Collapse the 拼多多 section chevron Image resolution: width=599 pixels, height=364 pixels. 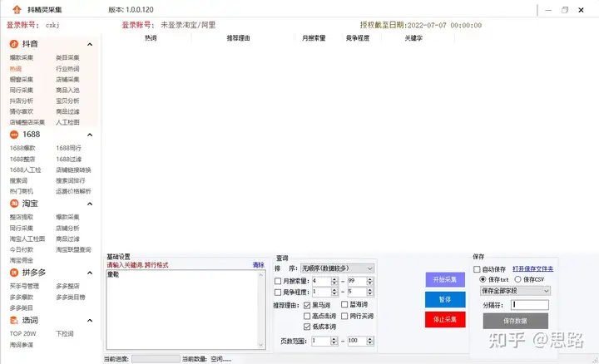tap(90, 273)
